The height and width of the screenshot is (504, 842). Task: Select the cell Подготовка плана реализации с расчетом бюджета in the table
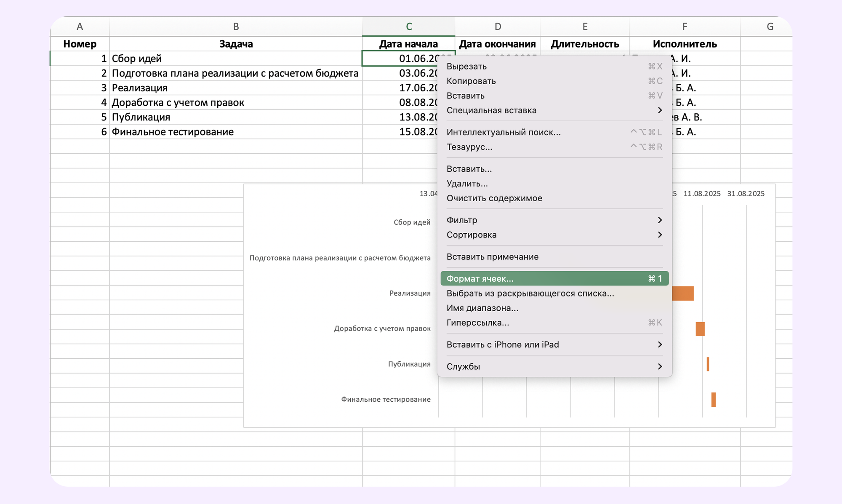236,73
